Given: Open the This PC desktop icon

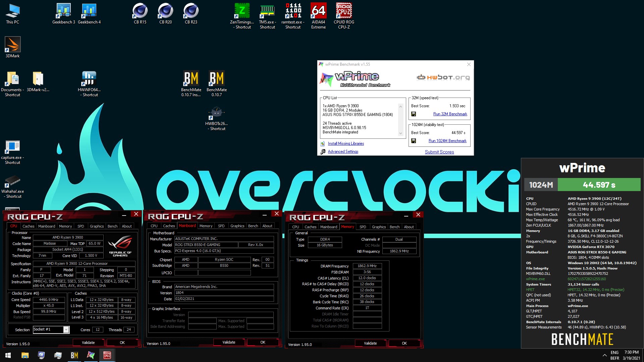Looking at the screenshot, I should point(12,13).
